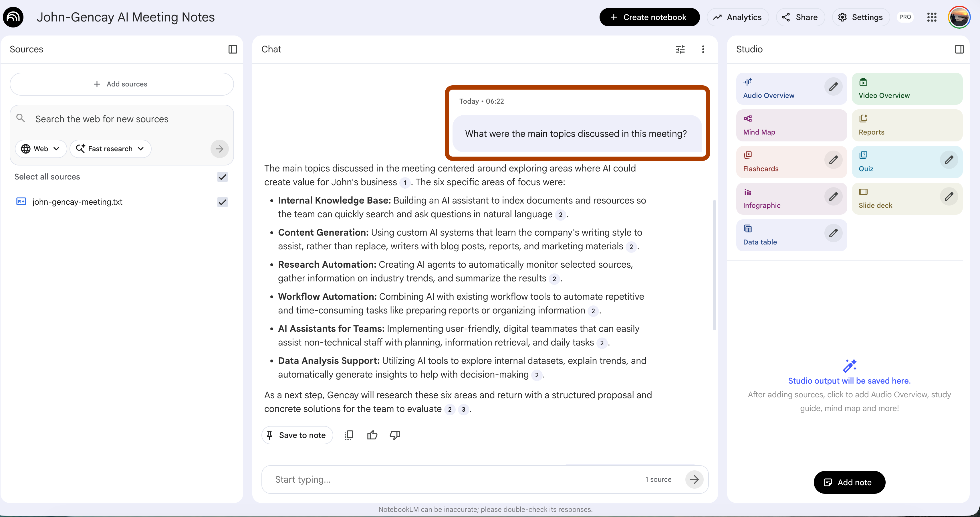Open the chat three-dot options menu
The width and height of the screenshot is (980, 517).
pyautogui.click(x=703, y=49)
